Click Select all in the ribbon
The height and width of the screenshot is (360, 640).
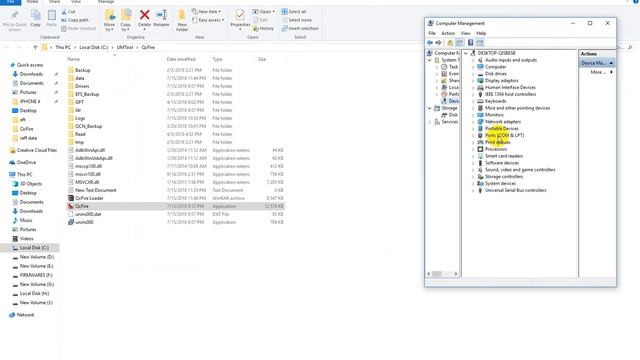point(294,12)
